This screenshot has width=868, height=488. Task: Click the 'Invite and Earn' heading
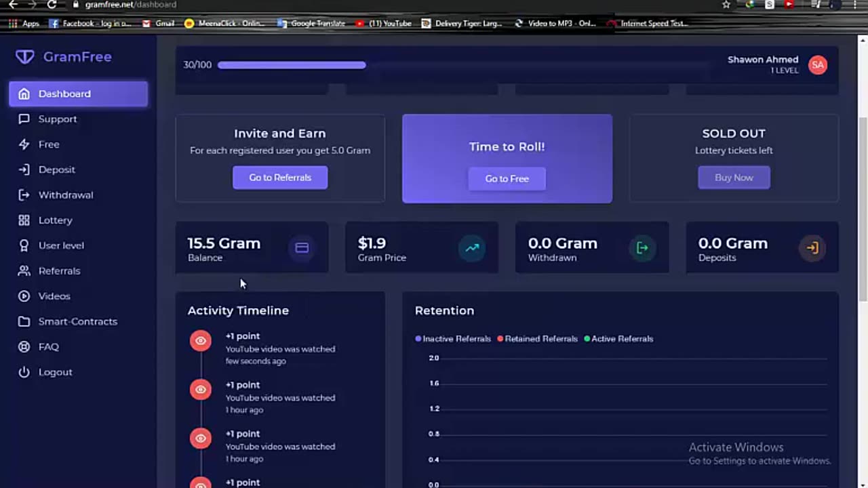click(x=280, y=134)
